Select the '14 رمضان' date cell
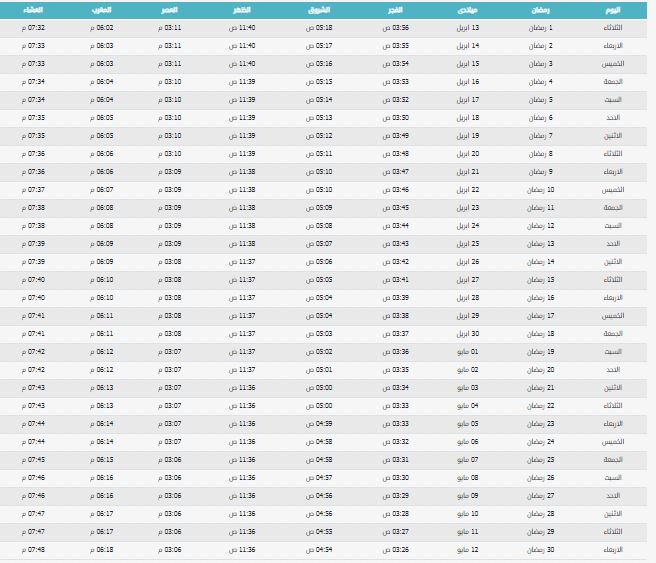Viewport: 656px width, 563px height. click(541, 262)
